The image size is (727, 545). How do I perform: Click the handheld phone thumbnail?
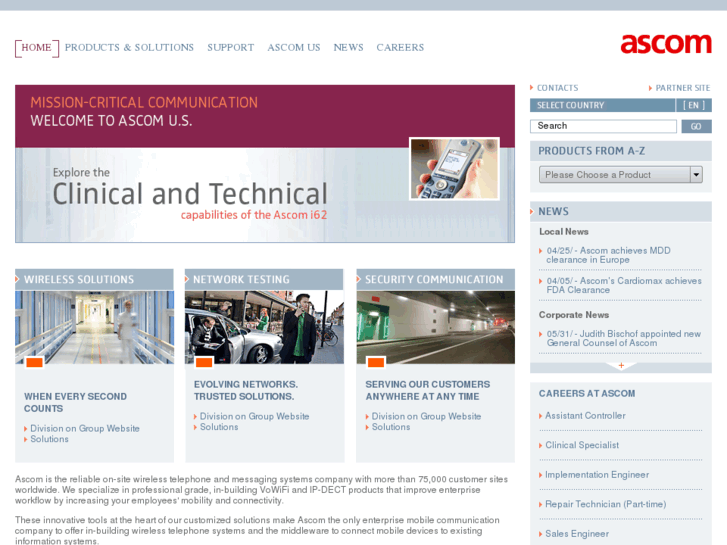coord(454,169)
